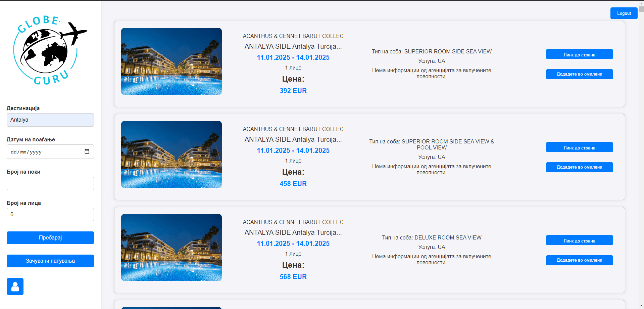Add the DELUXE ROOM offer to favorites
644x309 pixels.
coord(579,260)
